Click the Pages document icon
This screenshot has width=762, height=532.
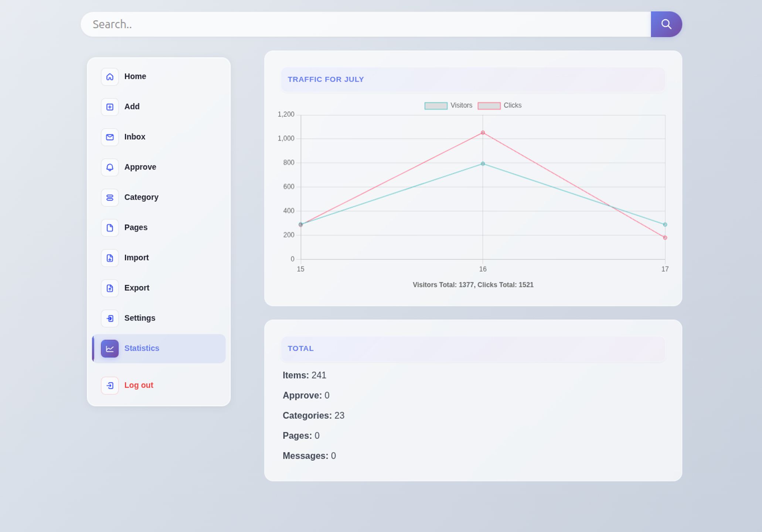click(x=110, y=228)
